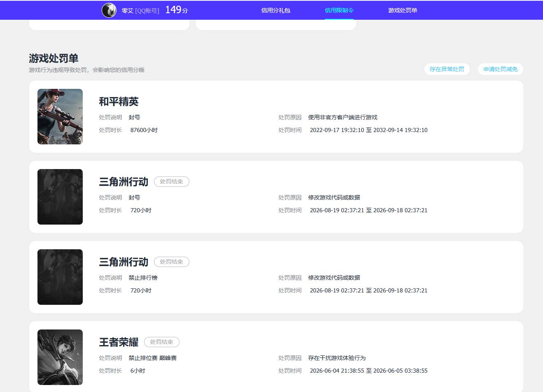Click first 三角洲行动 cover image
The height and width of the screenshot is (392, 543).
60,197
